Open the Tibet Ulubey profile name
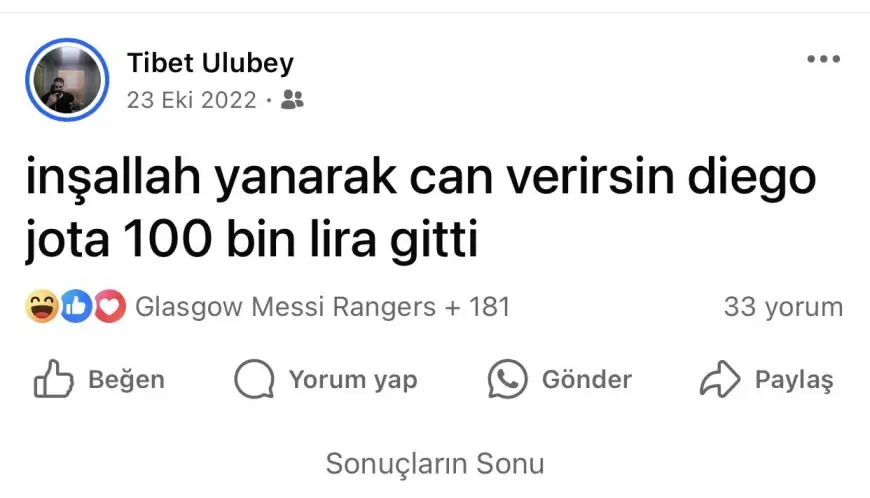 (x=210, y=63)
